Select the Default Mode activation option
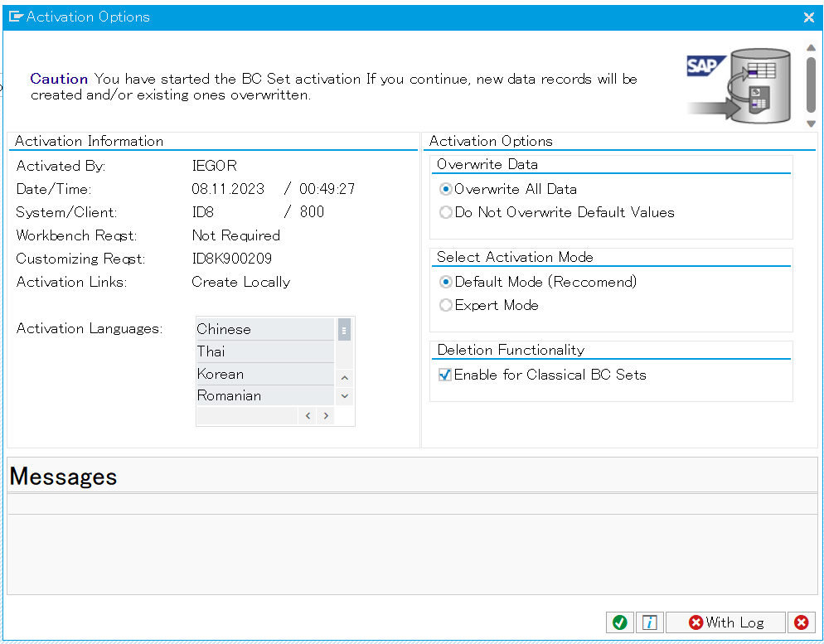 point(446,282)
